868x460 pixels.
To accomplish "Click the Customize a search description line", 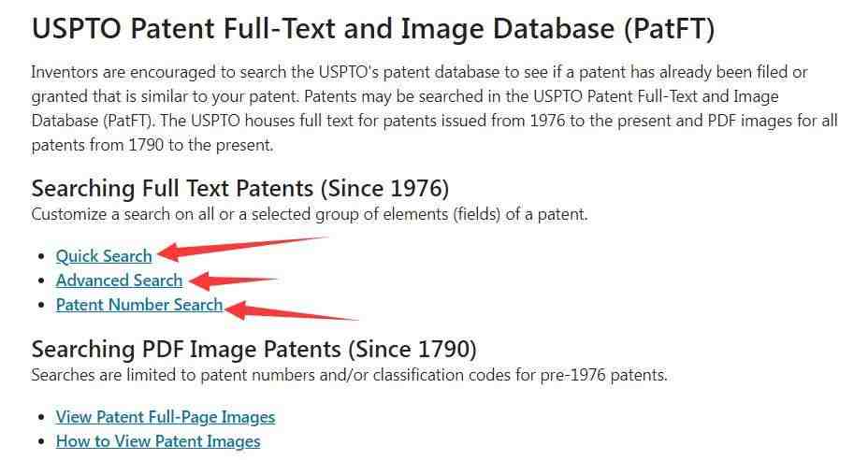I will pos(310,214).
